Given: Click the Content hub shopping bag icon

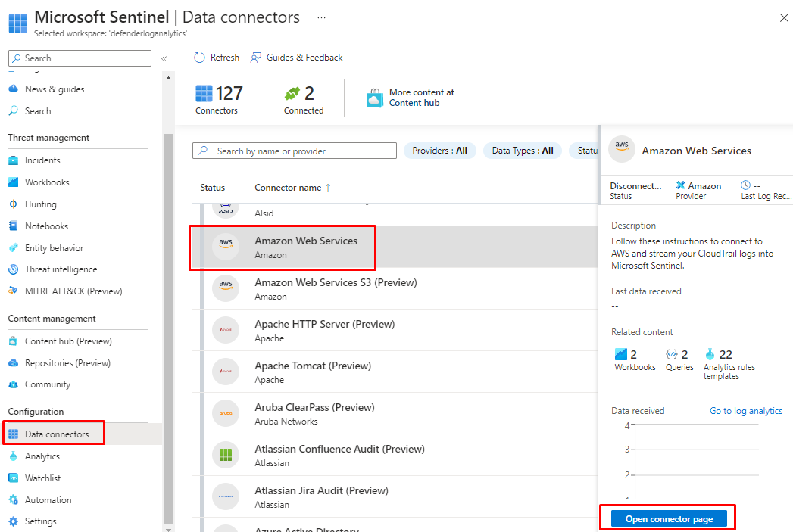Looking at the screenshot, I should [x=374, y=98].
